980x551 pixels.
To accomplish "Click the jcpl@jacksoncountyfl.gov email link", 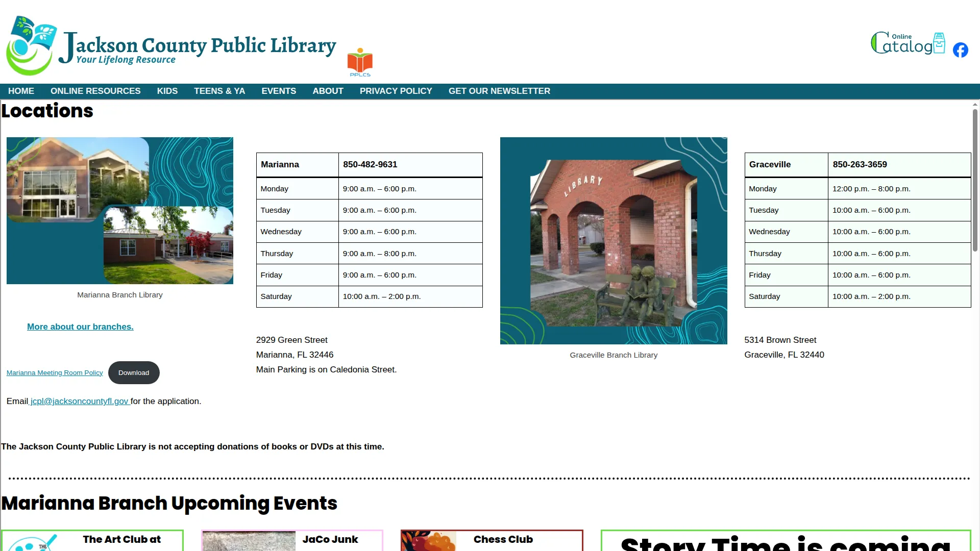I will coord(79,401).
